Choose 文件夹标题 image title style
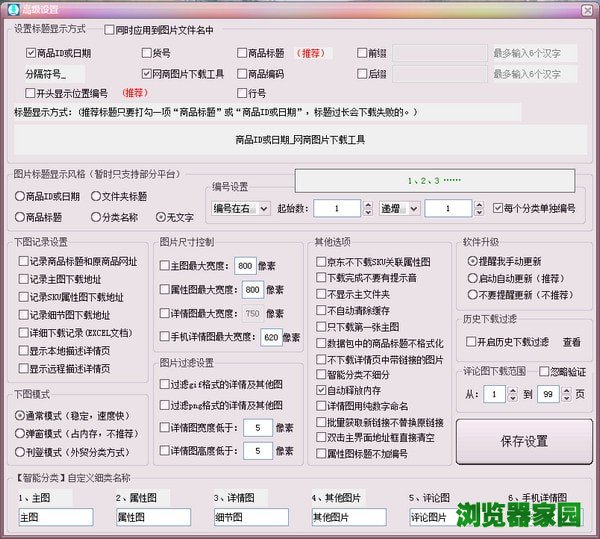 (96, 196)
